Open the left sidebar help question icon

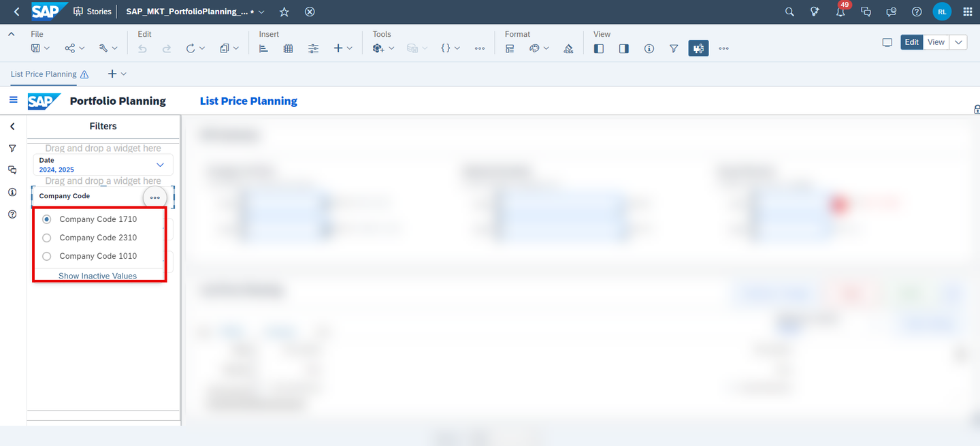pos(12,214)
